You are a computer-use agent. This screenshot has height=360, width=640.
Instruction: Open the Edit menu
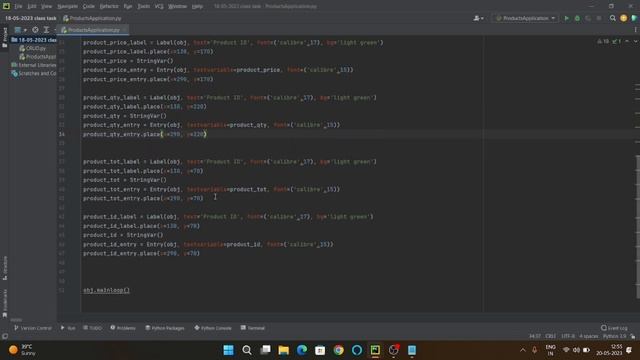click(x=32, y=7)
